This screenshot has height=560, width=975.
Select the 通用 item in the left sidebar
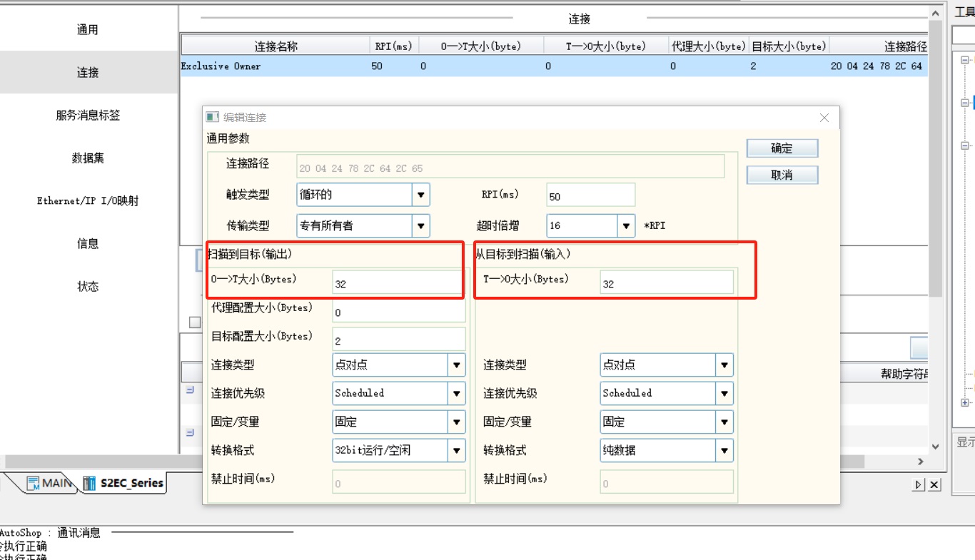(88, 29)
